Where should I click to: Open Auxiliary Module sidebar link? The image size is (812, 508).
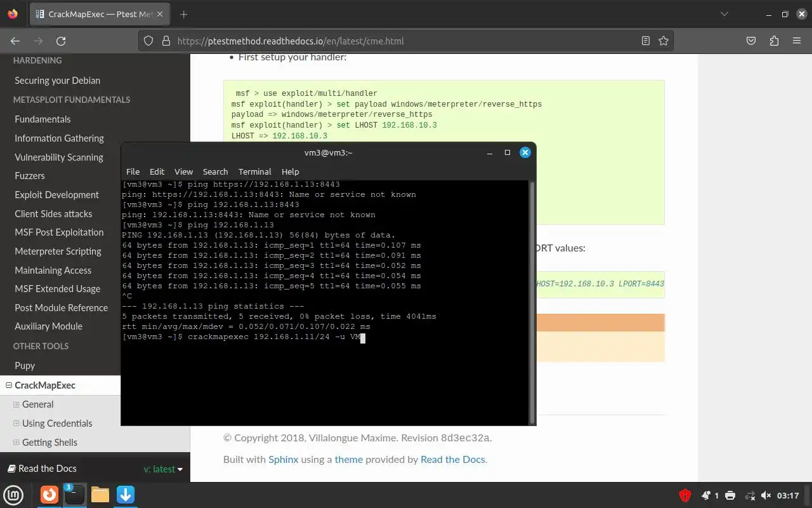pos(48,326)
